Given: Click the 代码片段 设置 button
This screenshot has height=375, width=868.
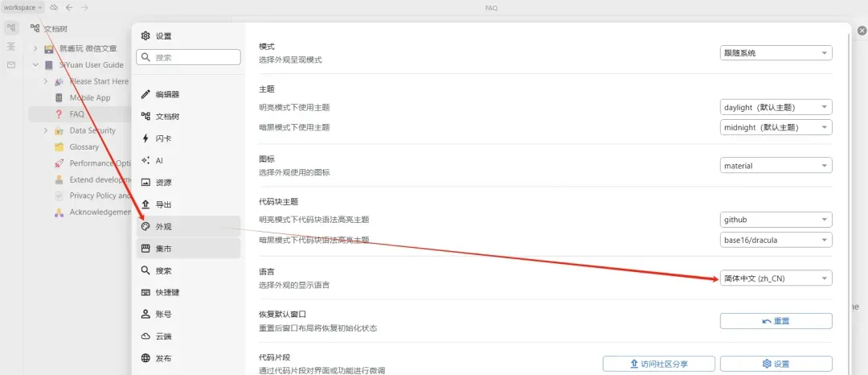Looking at the screenshot, I should 776,364.
